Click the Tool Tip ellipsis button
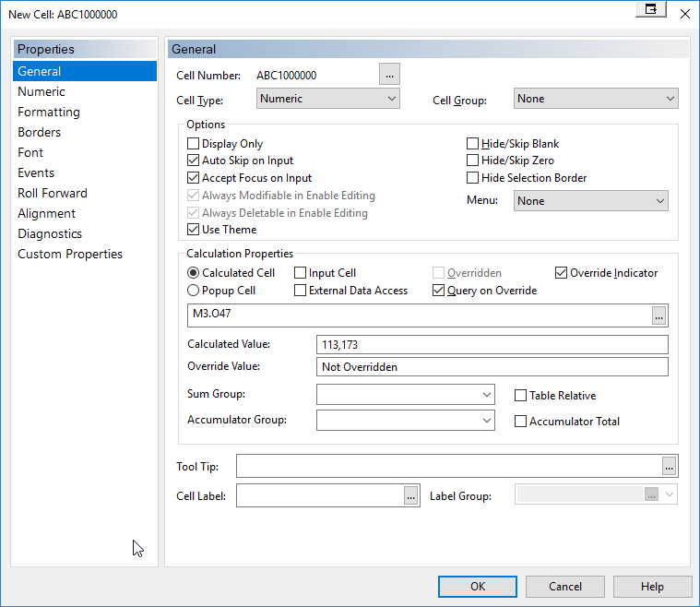This screenshot has width=700, height=607. point(669,466)
